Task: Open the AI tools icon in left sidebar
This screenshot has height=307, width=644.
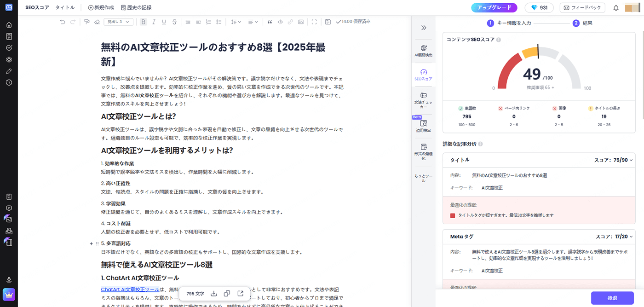Action: [x=9, y=59]
